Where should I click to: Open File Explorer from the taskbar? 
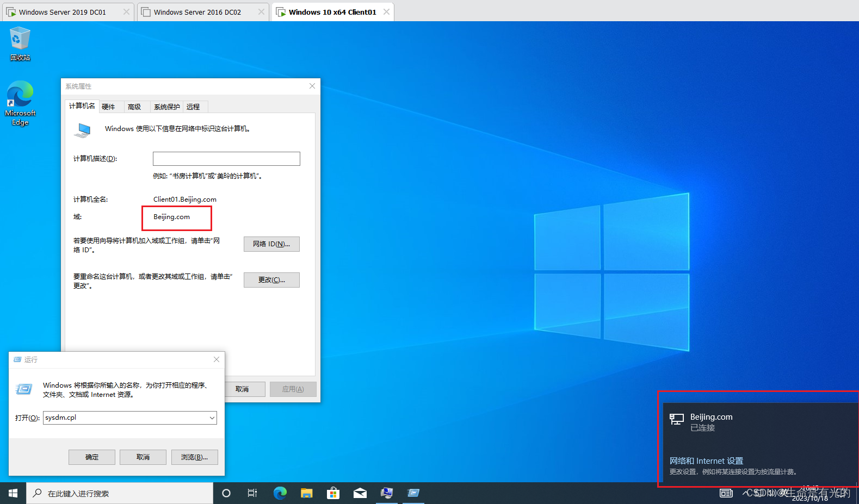pyautogui.click(x=307, y=493)
